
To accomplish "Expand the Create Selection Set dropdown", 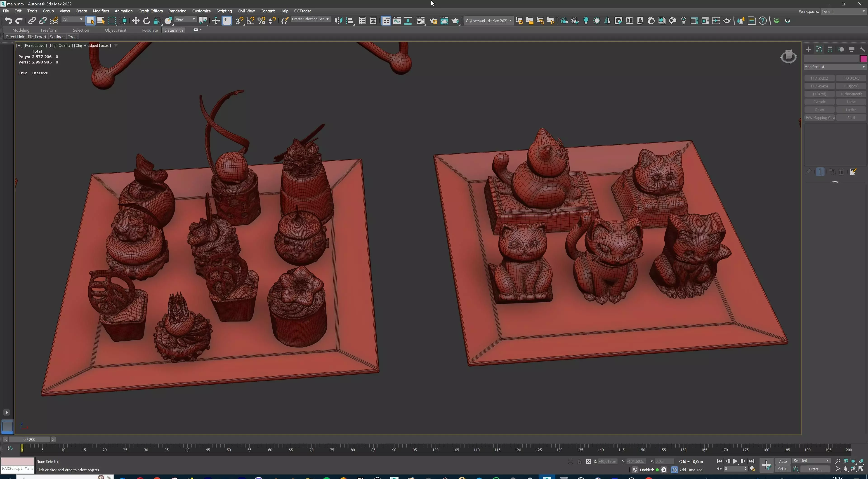I will pos(327,19).
